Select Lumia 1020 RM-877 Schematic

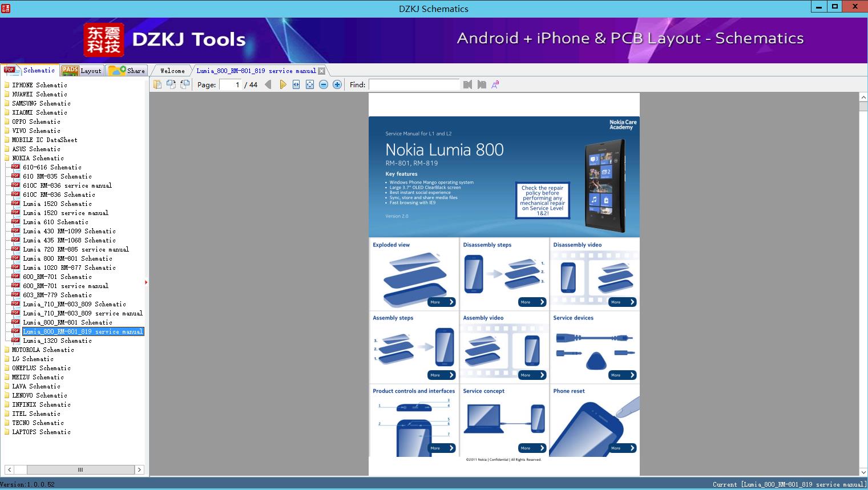(x=69, y=268)
